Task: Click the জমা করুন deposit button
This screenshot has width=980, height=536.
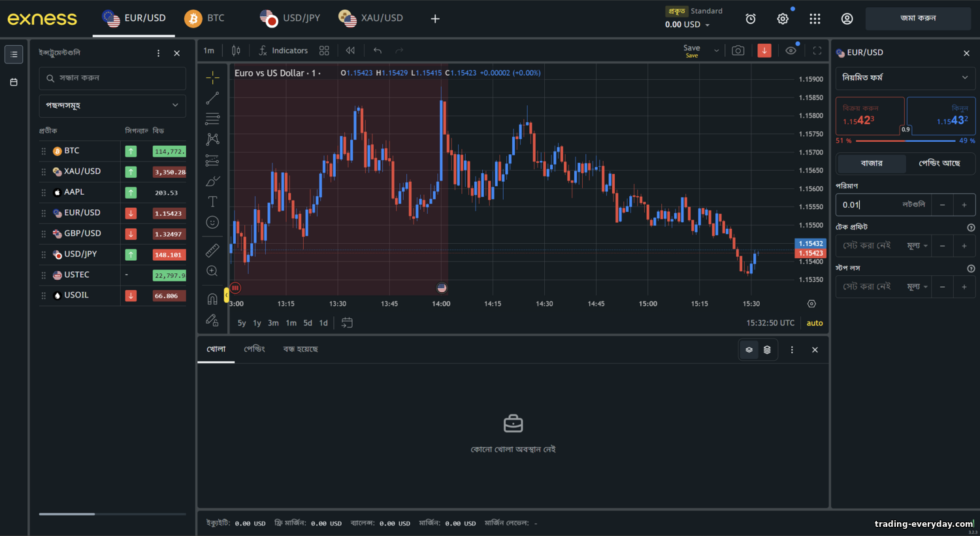Action: pyautogui.click(x=918, y=19)
